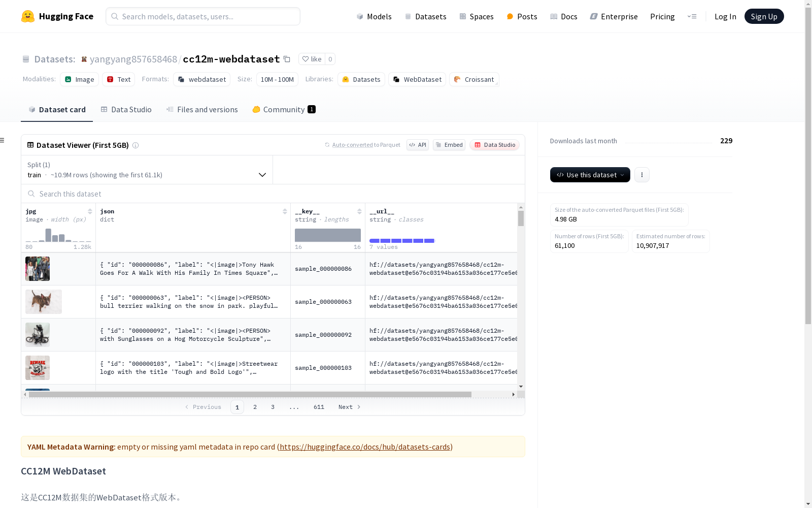
Task: Like the cc12m-webdataset dataset
Action: click(313, 59)
